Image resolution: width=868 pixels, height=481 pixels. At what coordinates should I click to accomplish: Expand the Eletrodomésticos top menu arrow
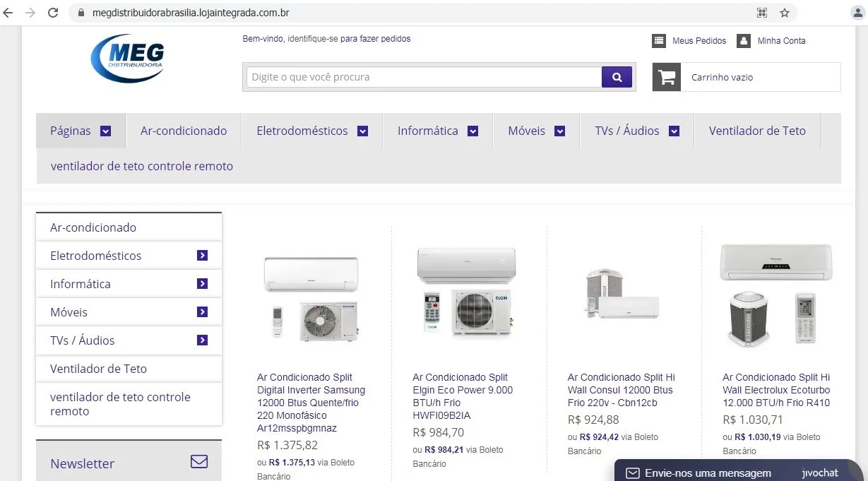(363, 131)
